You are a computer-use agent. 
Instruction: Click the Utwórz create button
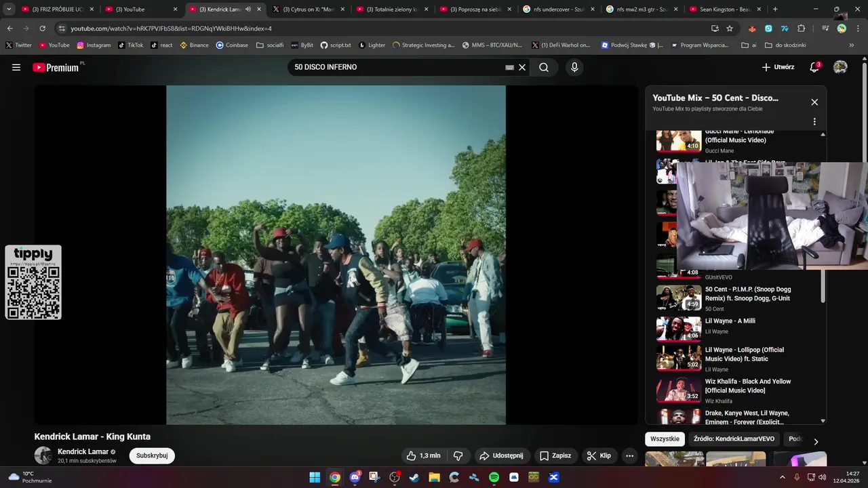[x=778, y=67]
